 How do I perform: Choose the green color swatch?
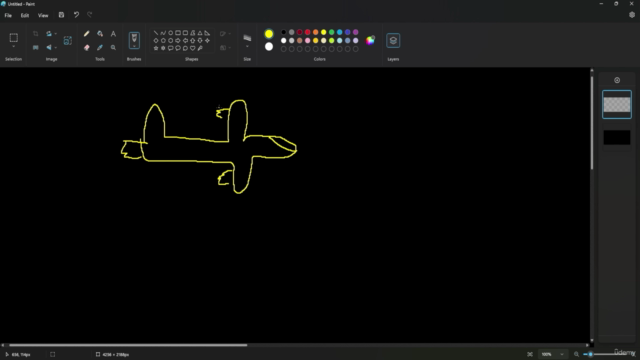(x=332, y=32)
